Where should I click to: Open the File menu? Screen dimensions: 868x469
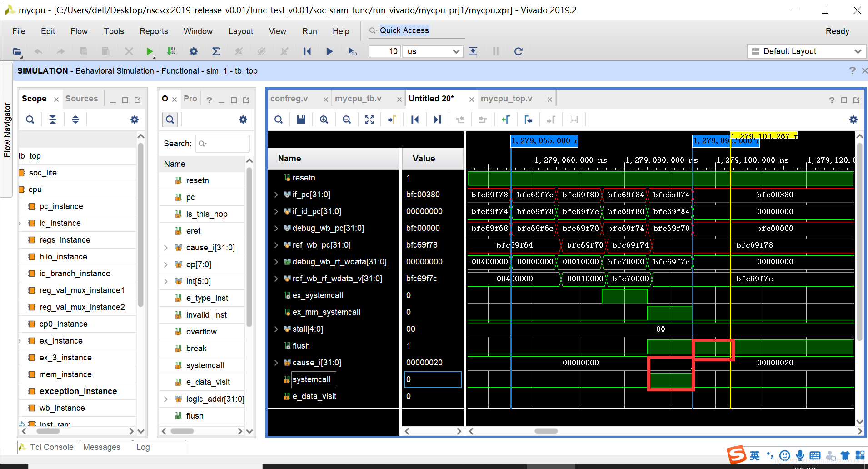click(x=19, y=31)
